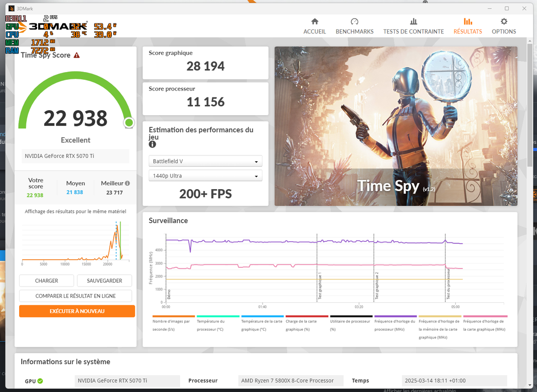This screenshot has height=392, width=537.
Task: Toggle Température de la carte graphique legend
Action: [x=262, y=324]
